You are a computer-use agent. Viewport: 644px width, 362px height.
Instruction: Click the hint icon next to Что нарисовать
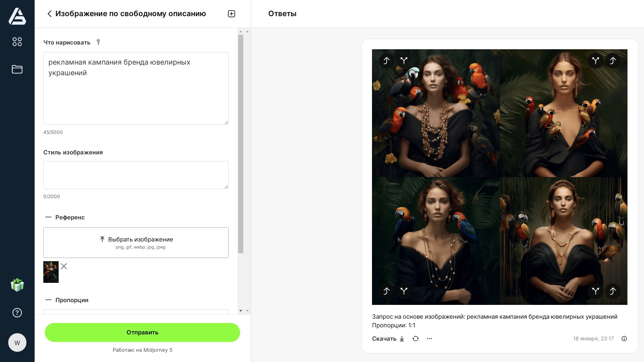coord(98,42)
